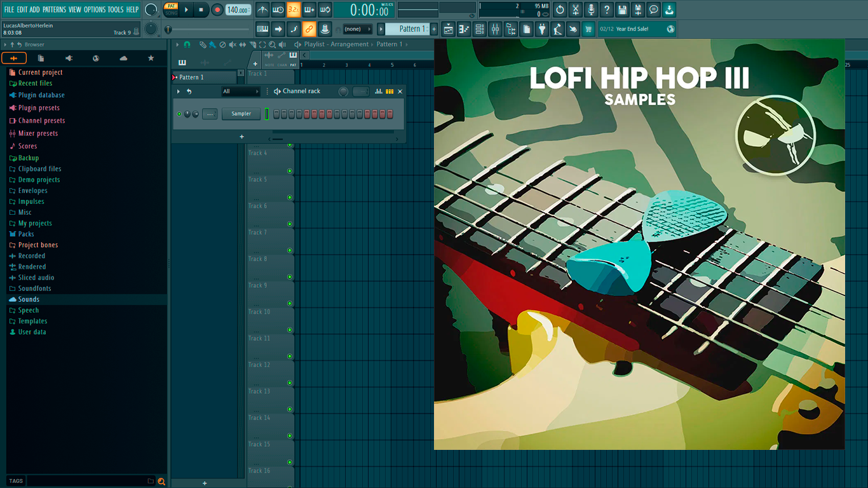The image size is (868, 488).
Task: Toggle the metronome icon
Action: click(x=262, y=10)
